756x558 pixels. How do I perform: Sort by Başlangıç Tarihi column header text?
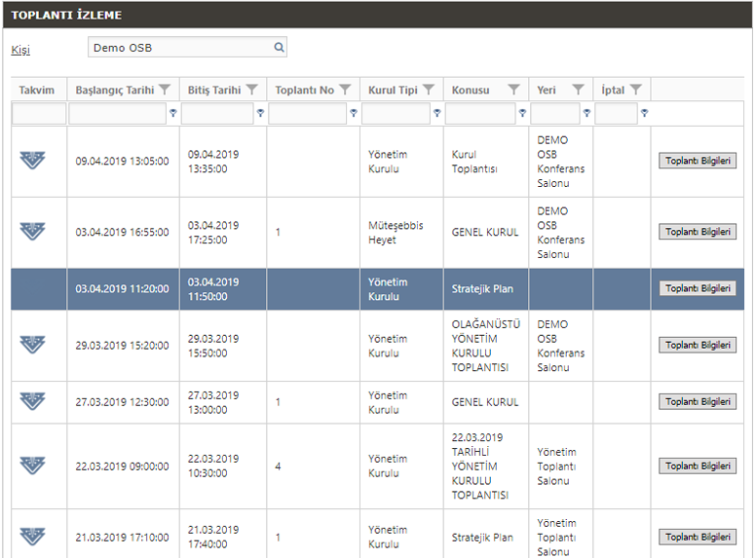coord(114,90)
